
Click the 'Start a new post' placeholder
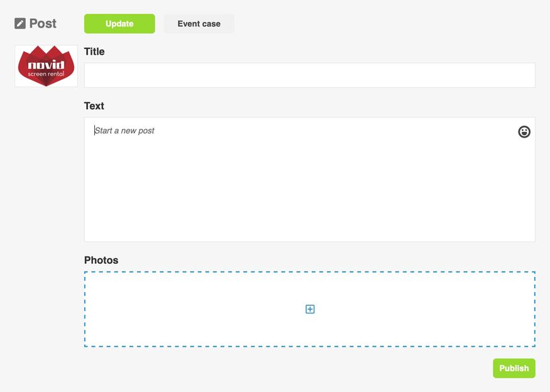coord(124,131)
